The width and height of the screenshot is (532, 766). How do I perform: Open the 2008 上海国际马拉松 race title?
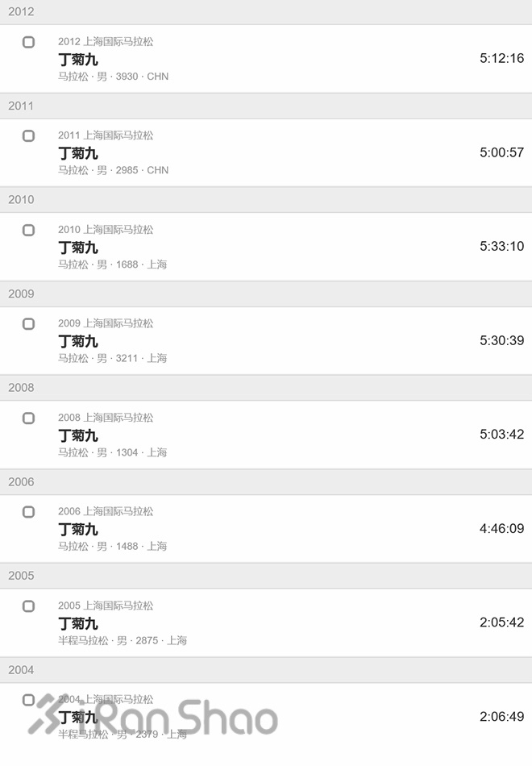coord(106,418)
